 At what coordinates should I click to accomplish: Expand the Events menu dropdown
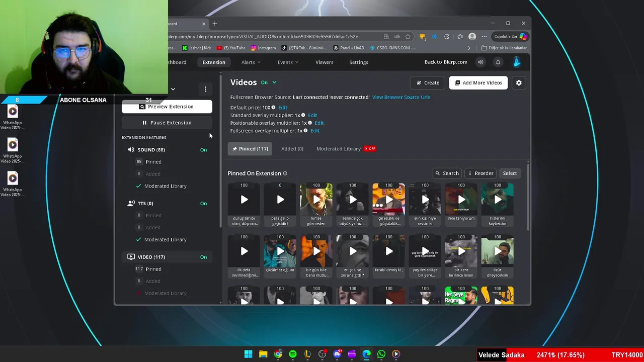tap(288, 62)
